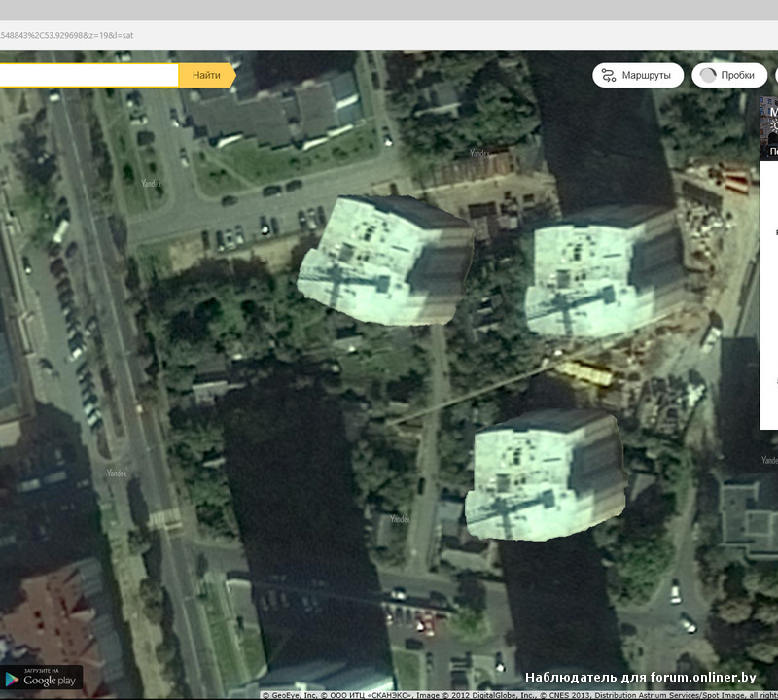
Task: Focus the Yandex map search field
Action: point(88,76)
